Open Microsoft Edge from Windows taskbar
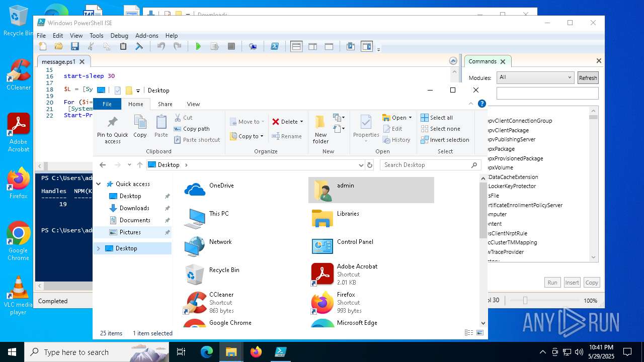Viewport: 644px width, 362px height. tap(207, 352)
